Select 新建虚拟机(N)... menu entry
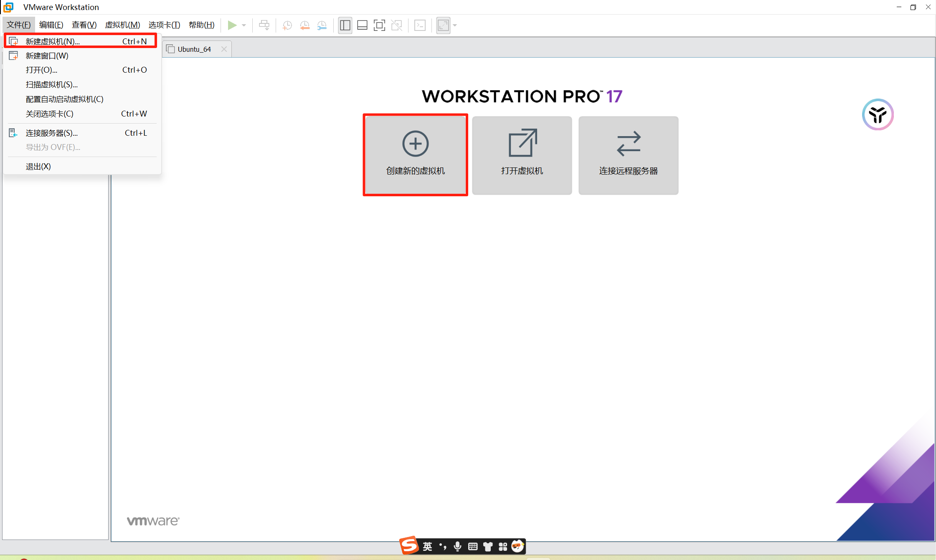 53,41
